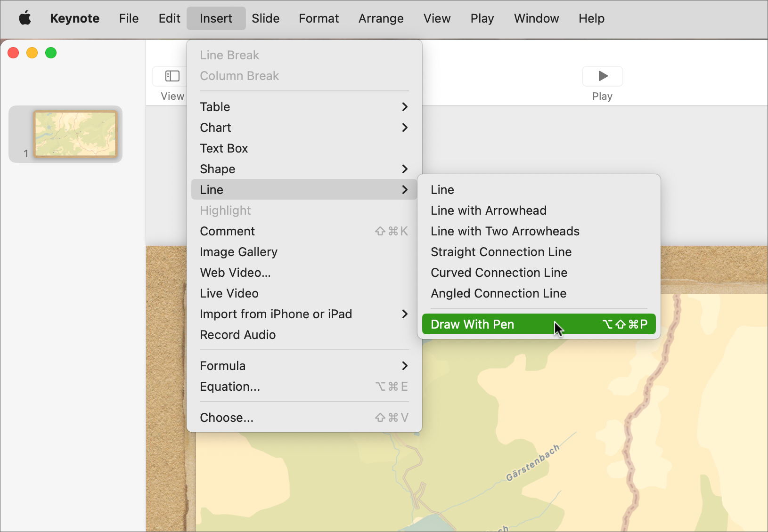Select slide 1 thumbnail in navigator
768x532 pixels.
pyautogui.click(x=75, y=134)
